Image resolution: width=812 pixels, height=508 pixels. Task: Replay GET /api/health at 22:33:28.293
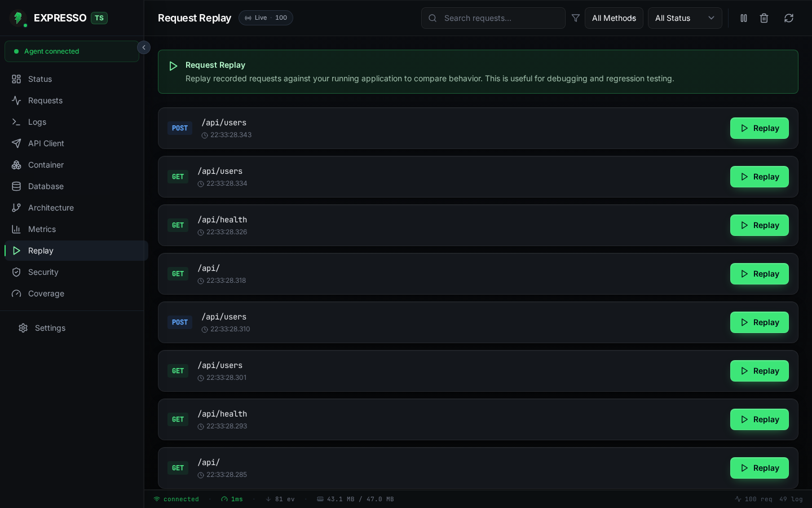point(760,419)
